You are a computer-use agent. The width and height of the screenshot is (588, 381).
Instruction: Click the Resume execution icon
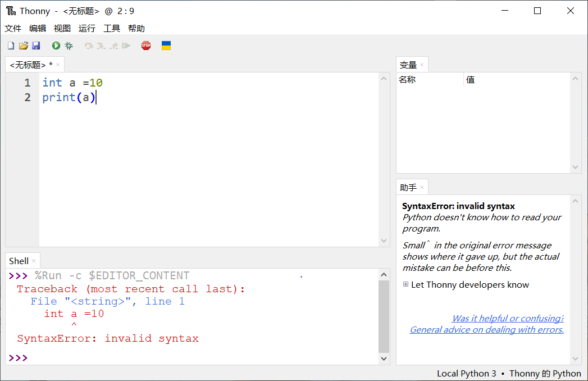coord(126,46)
